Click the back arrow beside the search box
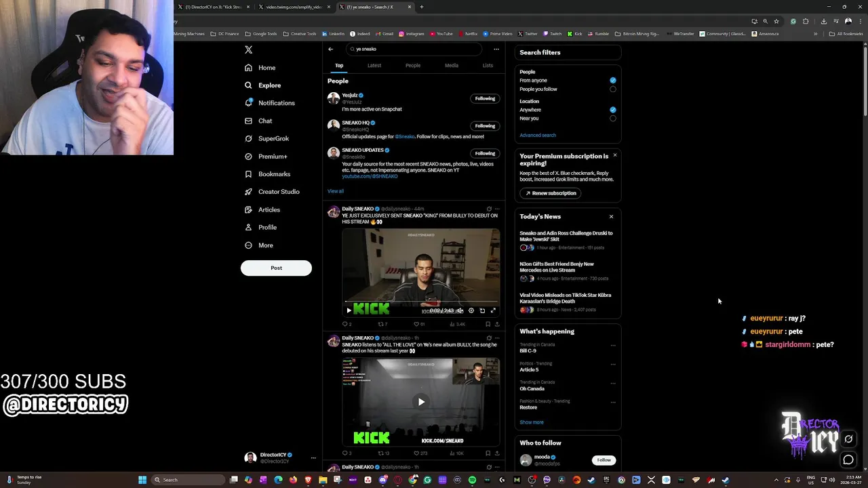 pyautogui.click(x=331, y=49)
